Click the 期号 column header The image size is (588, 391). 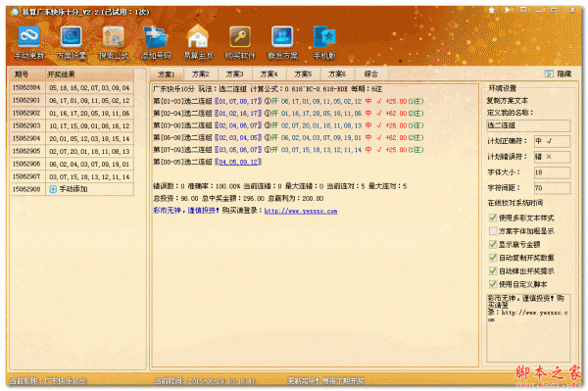(27, 74)
